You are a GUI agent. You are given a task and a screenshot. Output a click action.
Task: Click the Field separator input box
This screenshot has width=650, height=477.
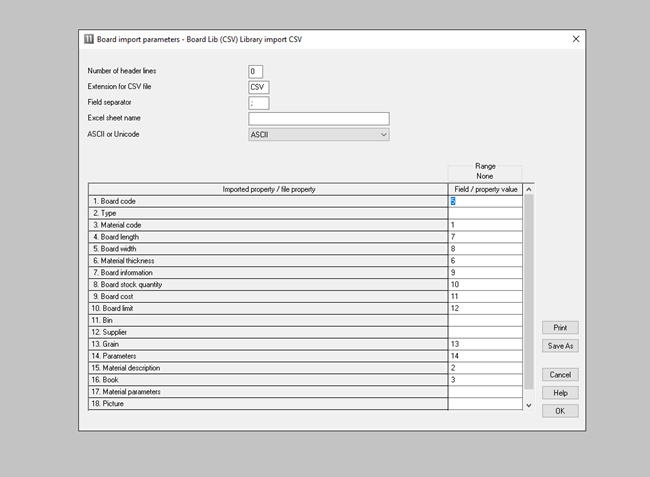coord(258,103)
